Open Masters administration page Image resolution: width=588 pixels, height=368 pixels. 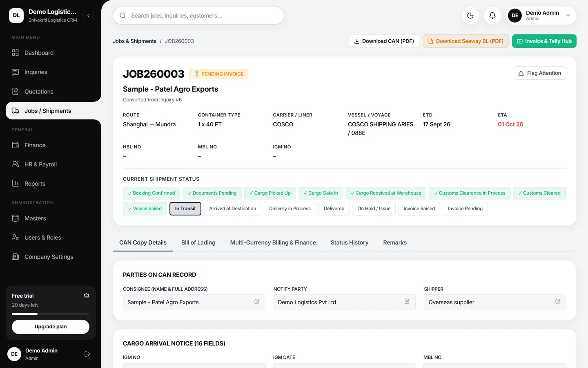pos(51,218)
